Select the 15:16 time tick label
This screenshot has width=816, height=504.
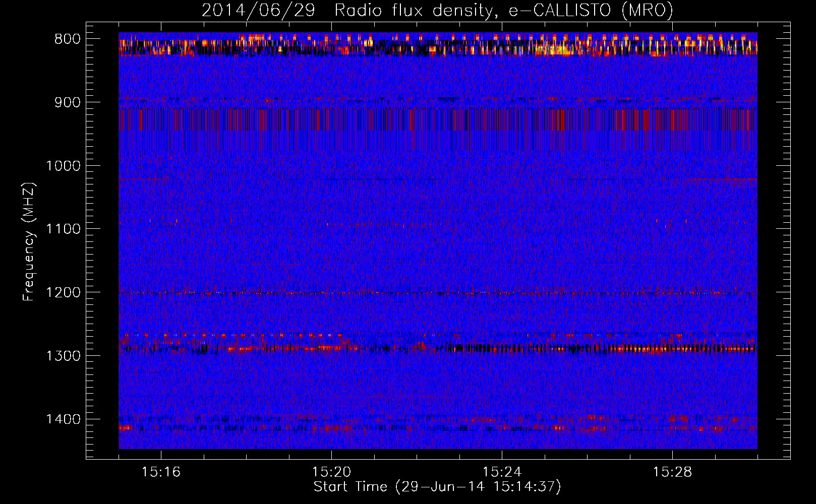click(x=161, y=472)
